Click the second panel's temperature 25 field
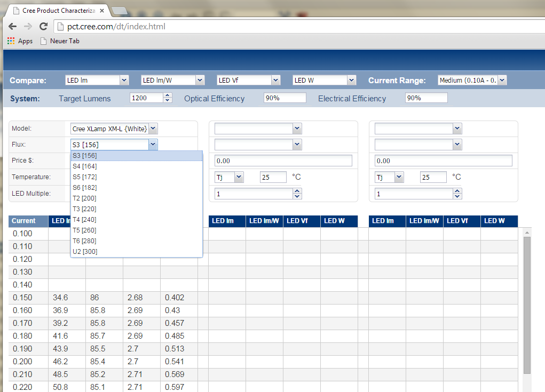The image size is (545, 392). [x=273, y=177]
